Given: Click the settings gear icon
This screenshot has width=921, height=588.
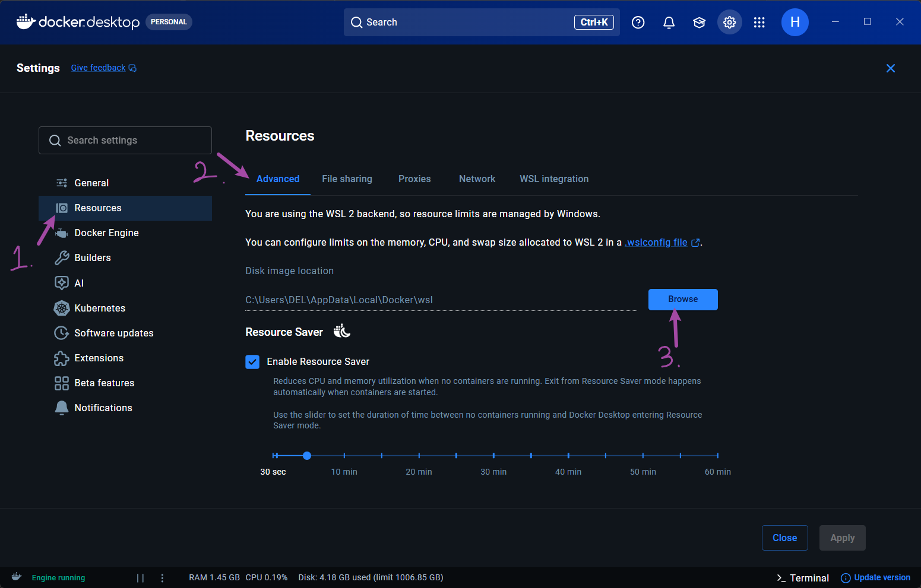Looking at the screenshot, I should 729,23.
